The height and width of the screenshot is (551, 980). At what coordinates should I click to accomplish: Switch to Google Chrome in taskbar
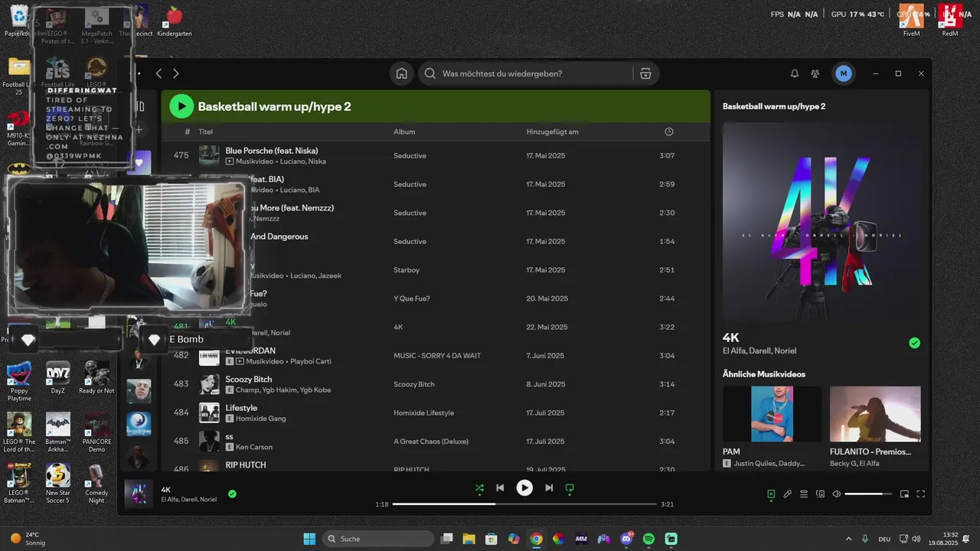[536, 539]
